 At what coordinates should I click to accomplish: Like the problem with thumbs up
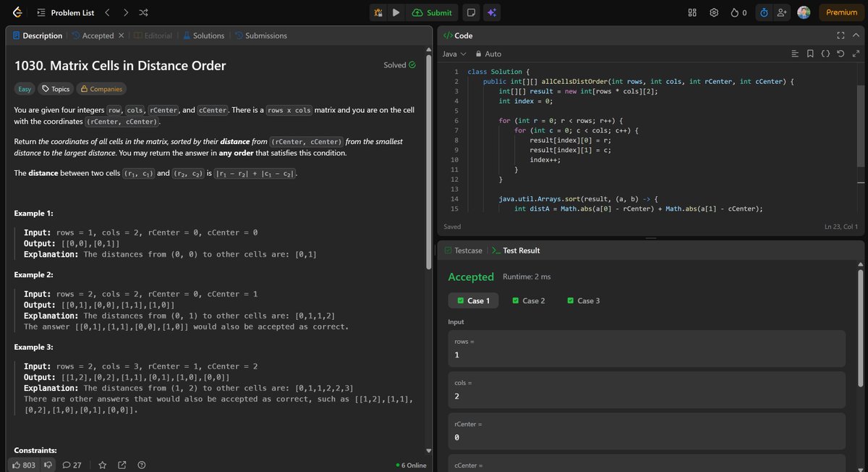[24, 465]
